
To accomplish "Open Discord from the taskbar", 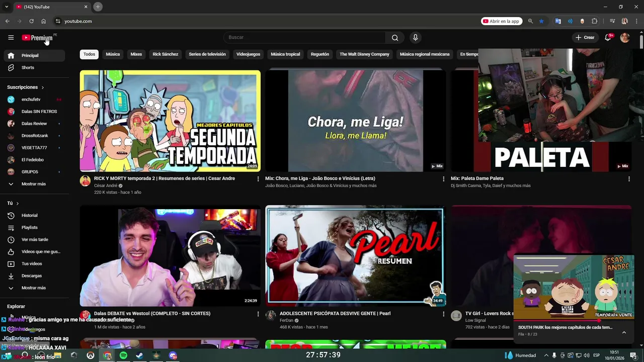I will click(173, 355).
